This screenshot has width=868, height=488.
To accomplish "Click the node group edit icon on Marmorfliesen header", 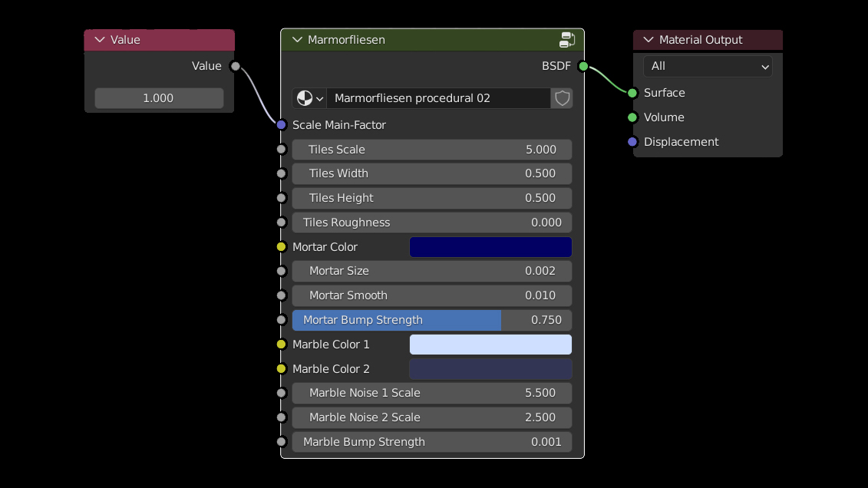I will click(x=567, y=40).
